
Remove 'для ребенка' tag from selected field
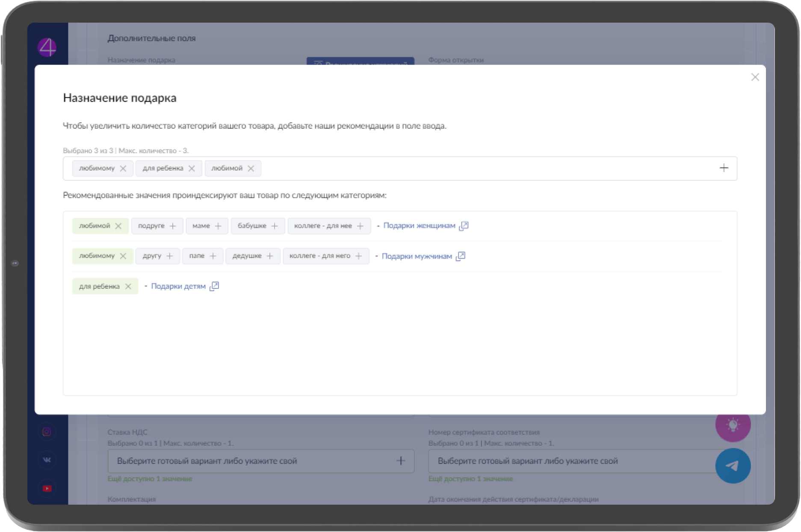[x=192, y=168]
